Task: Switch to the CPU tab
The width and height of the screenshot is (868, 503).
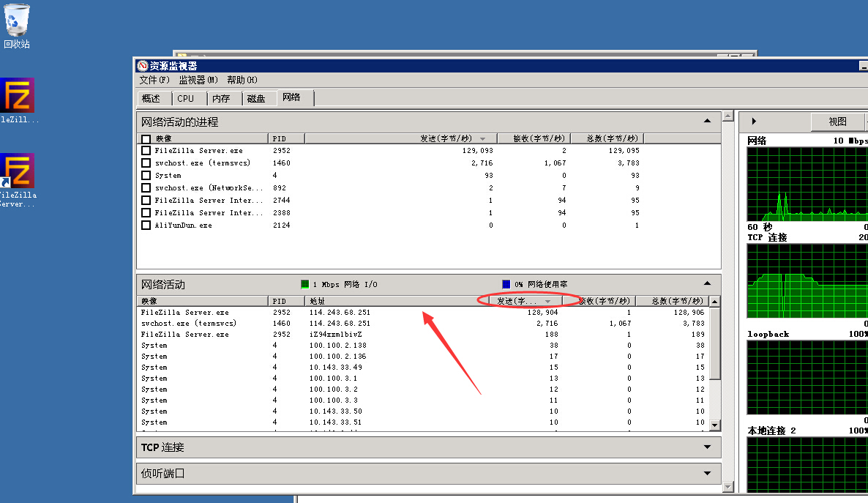Action: (x=186, y=98)
